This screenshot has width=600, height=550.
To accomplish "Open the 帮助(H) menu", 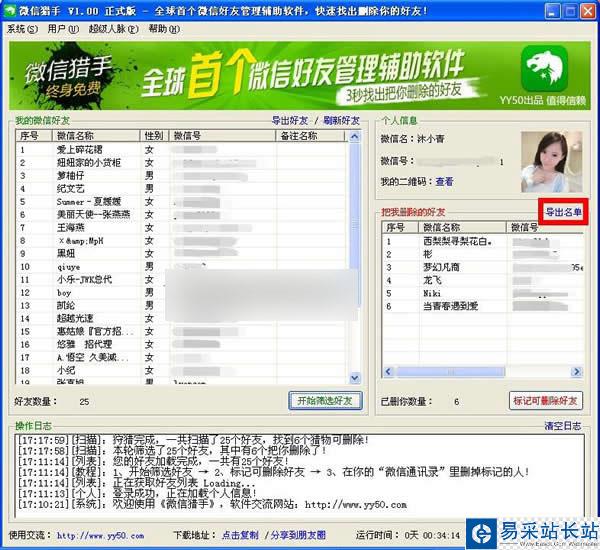I will 164,29.
